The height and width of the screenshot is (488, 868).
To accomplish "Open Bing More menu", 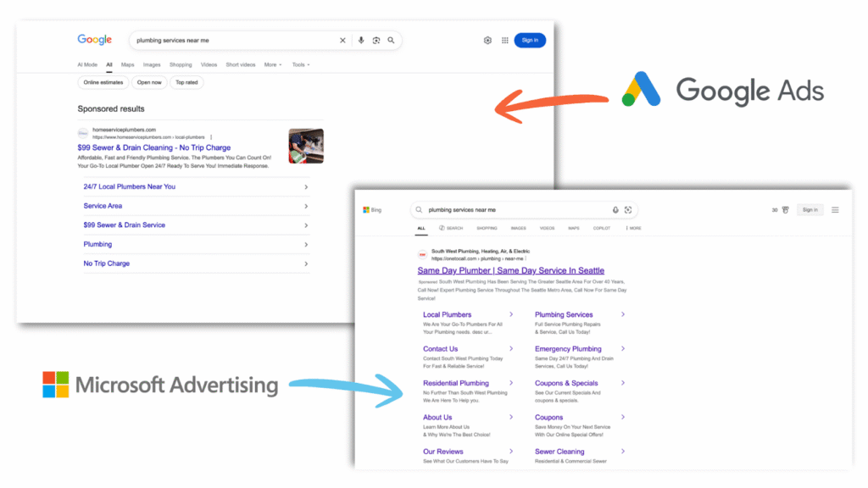I will (633, 228).
